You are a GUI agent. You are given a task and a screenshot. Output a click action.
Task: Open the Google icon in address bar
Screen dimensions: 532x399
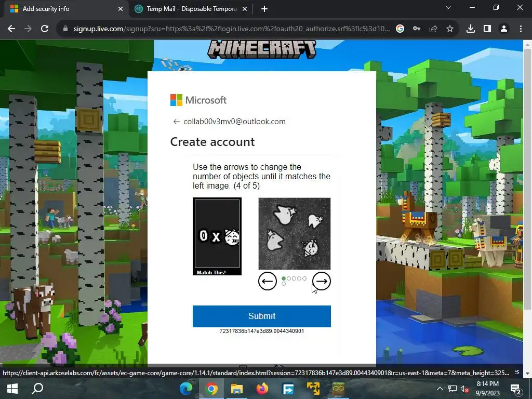400,29
